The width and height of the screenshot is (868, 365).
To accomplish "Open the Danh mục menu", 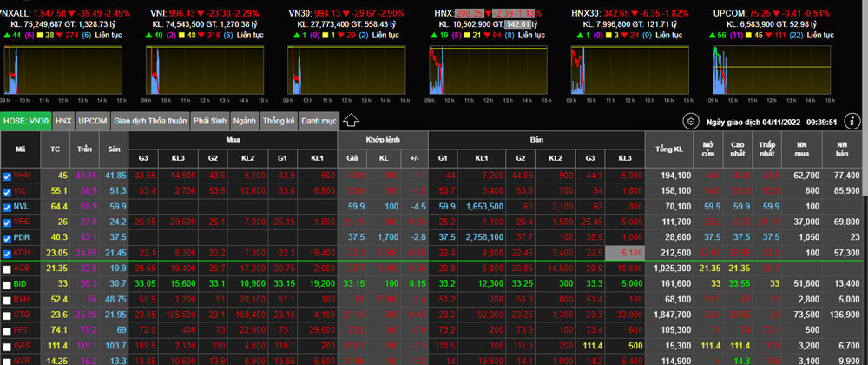I will 319,122.
